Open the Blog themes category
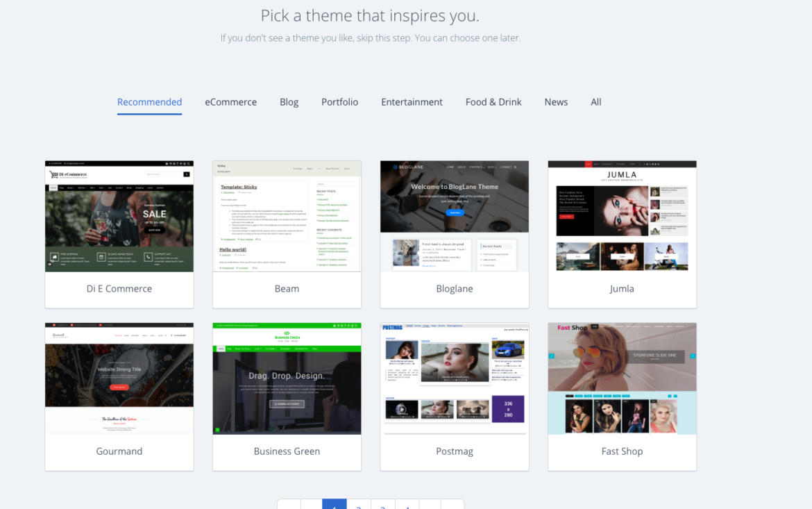This screenshot has width=812, height=509. click(289, 101)
